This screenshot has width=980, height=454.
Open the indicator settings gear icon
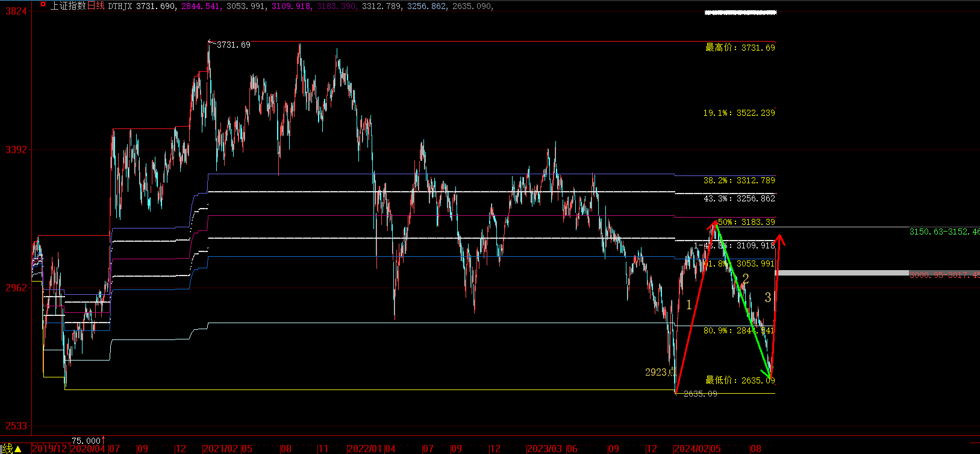click(43, 5)
